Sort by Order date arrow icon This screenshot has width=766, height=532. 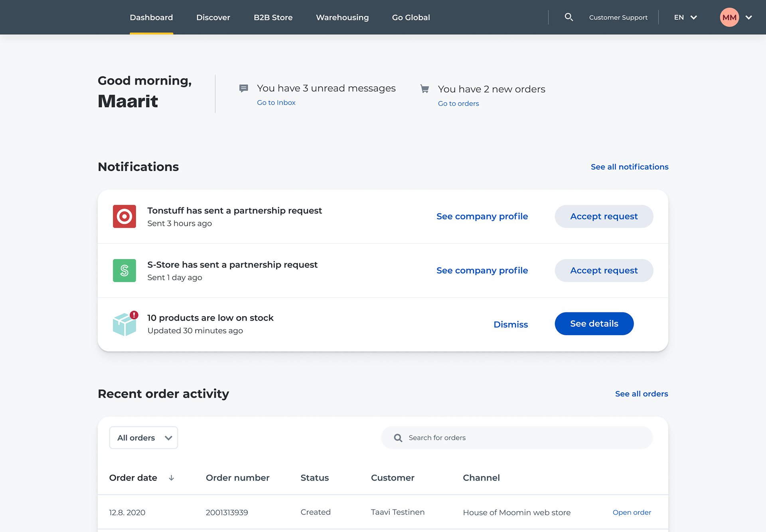171,478
